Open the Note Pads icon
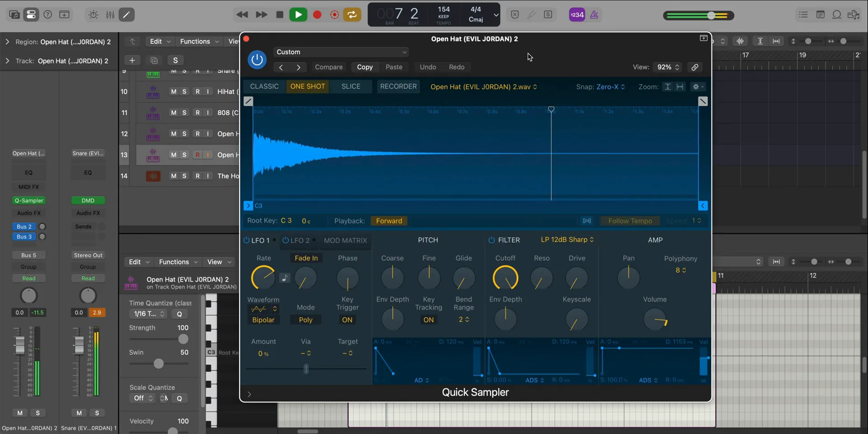 point(820,14)
